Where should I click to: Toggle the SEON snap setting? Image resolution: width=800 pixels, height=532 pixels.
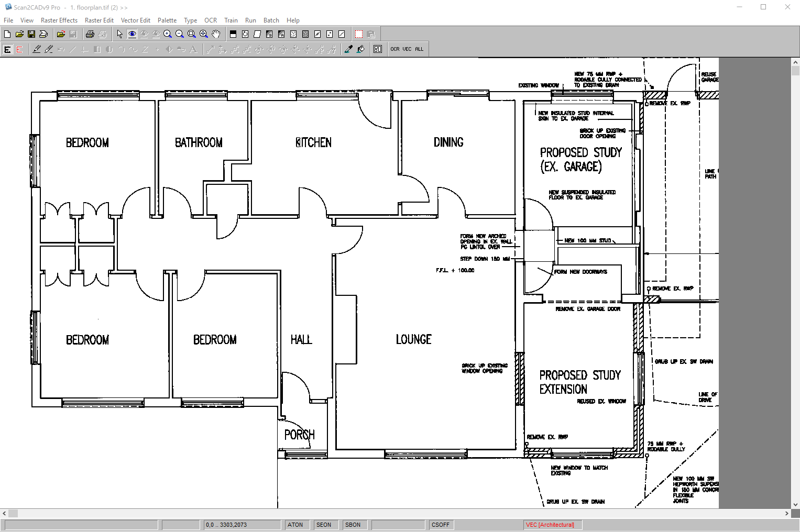coord(325,524)
